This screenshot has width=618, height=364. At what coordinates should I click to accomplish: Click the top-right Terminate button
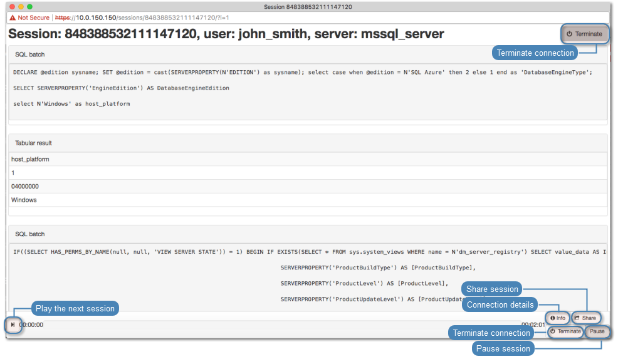tap(584, 34)
